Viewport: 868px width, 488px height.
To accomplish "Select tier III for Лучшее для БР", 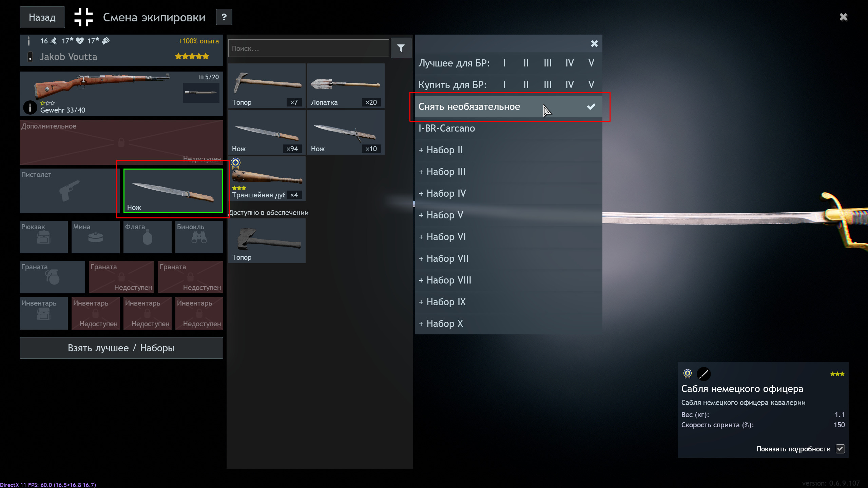I will tap(547, 63).
